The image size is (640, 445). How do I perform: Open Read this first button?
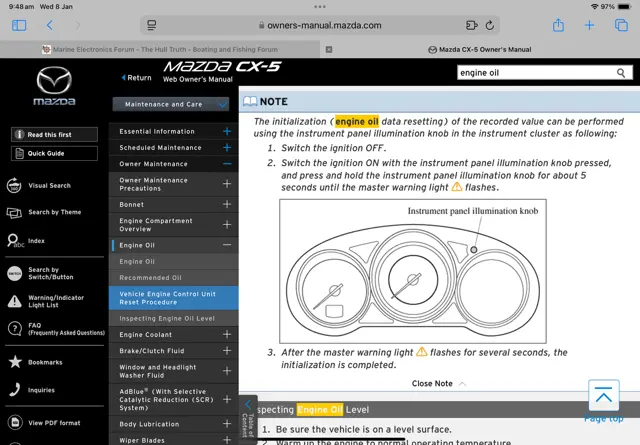54,134
